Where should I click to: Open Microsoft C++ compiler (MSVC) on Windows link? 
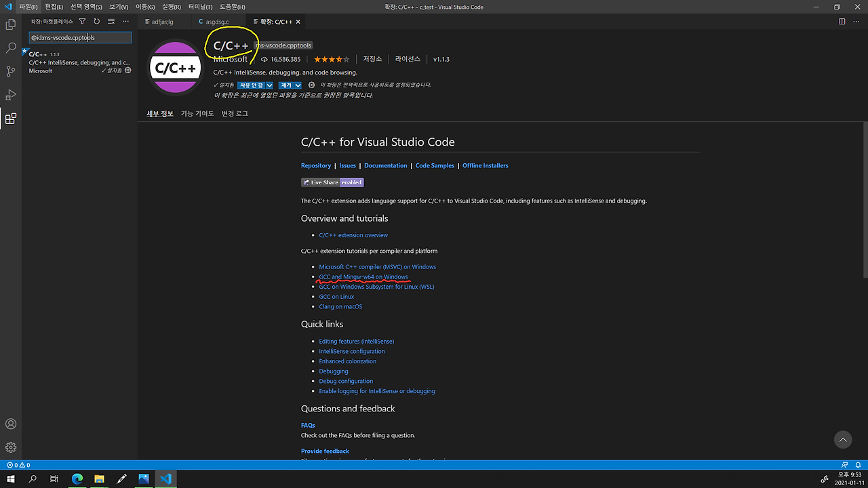pyautogui.click(x=378, y=266)
